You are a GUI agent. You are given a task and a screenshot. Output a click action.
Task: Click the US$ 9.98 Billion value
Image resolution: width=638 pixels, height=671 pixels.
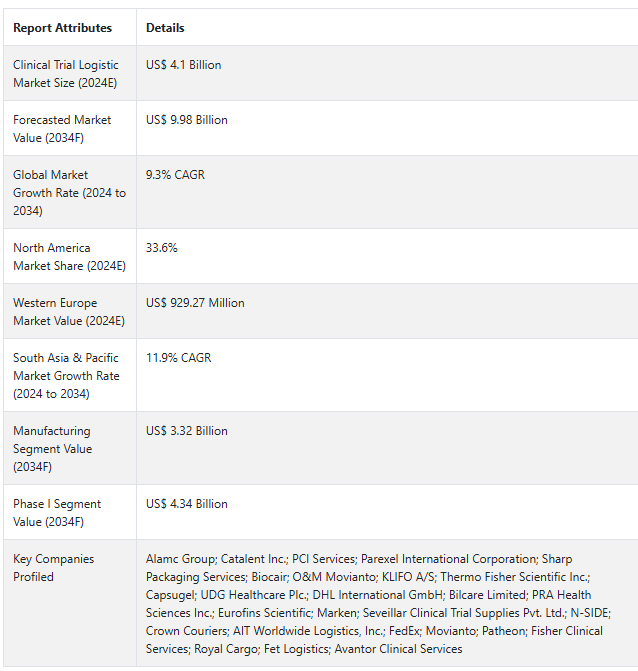coord(187,120)
